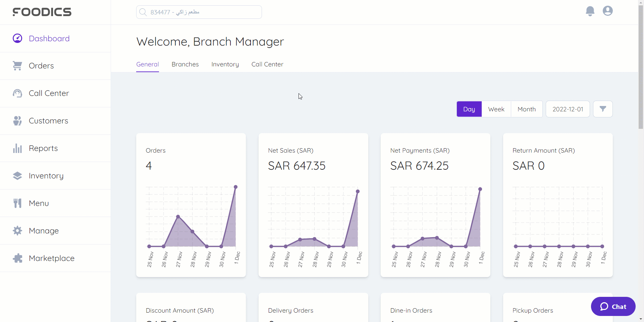Click the notifications bell icon
Screen dimensions: 644x322
(590, 11)
